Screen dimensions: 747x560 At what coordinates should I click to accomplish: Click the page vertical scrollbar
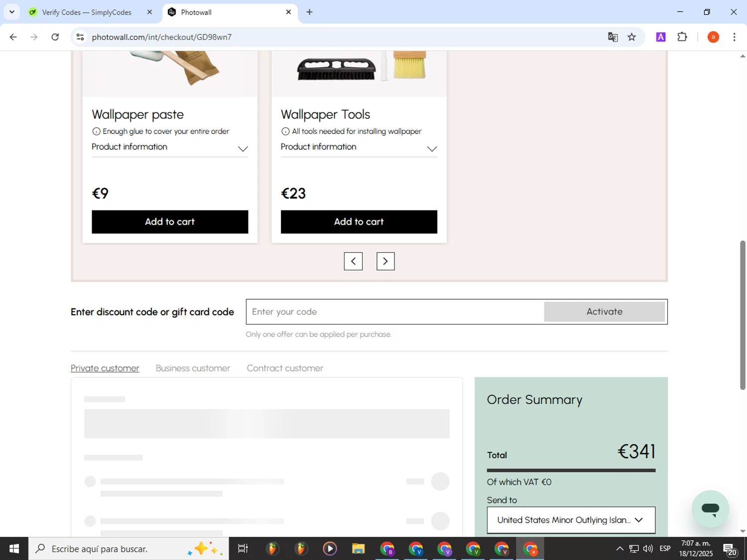click(743, 315)
